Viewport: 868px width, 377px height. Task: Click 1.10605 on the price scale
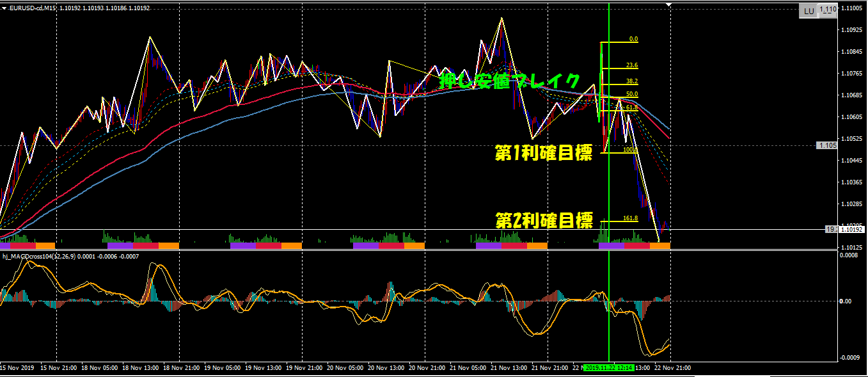852,117
